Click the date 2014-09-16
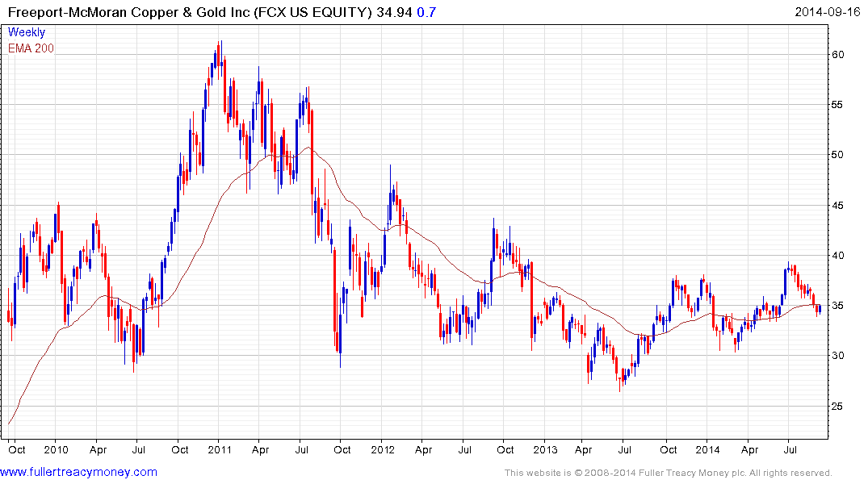Screen dimensions: 868x484 point(827,12)
